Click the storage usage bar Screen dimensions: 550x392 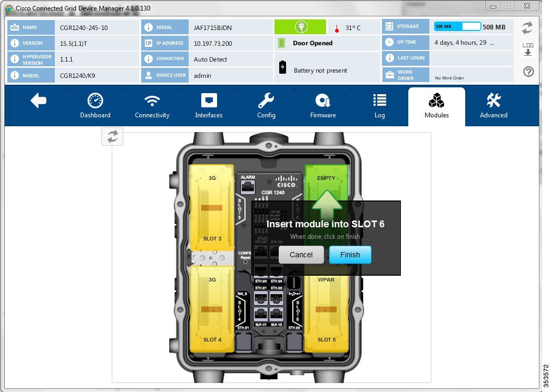[457, 27]
